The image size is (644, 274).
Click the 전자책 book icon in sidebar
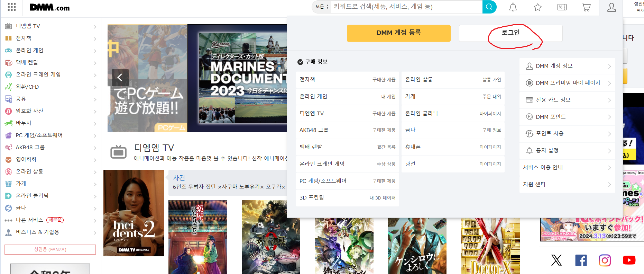click(8, 38)
